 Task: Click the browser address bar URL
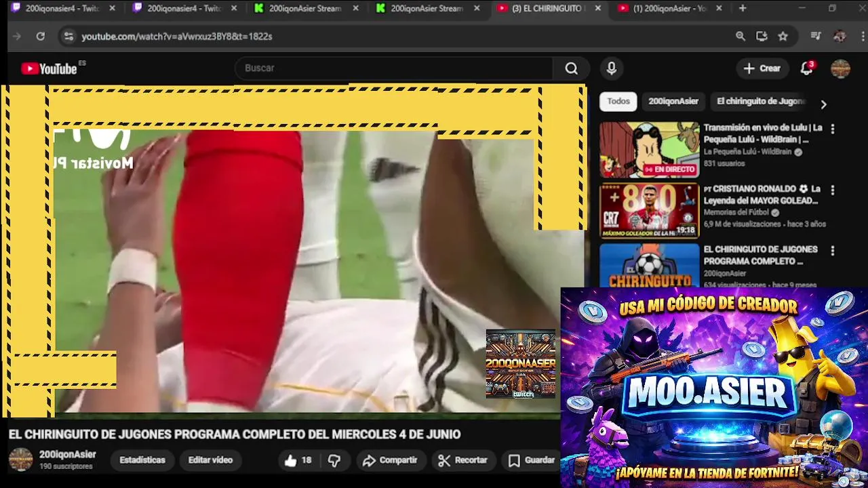click(x=177, y=36)
